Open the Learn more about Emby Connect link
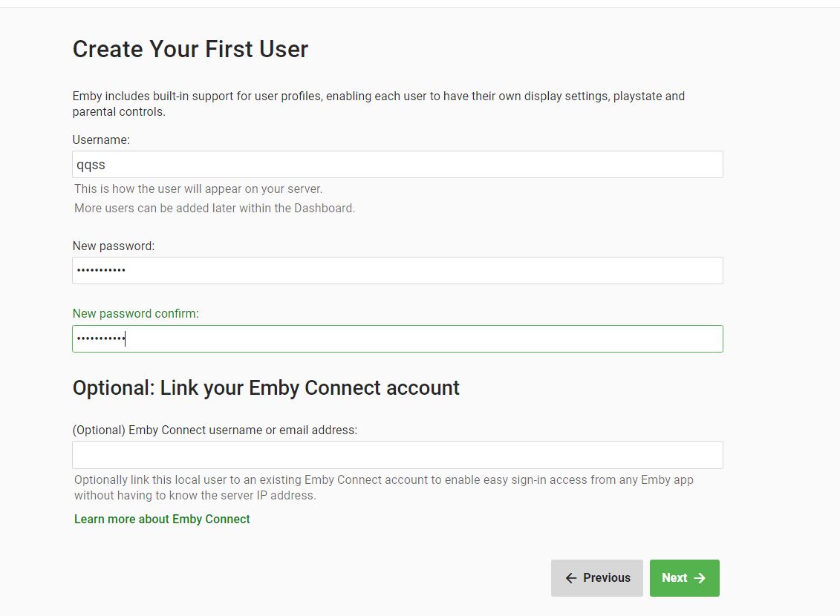 pyautogui.click(x=162, y=520)
